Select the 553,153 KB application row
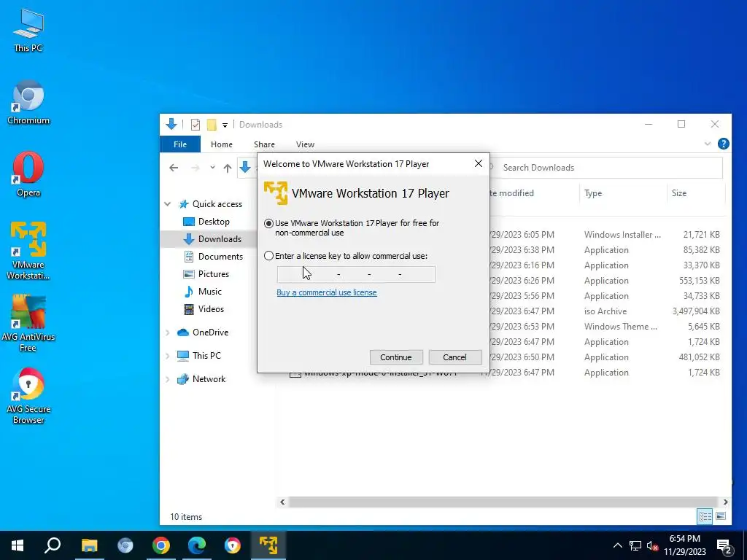This screenshot has width=747, height=560. [605, 281]
